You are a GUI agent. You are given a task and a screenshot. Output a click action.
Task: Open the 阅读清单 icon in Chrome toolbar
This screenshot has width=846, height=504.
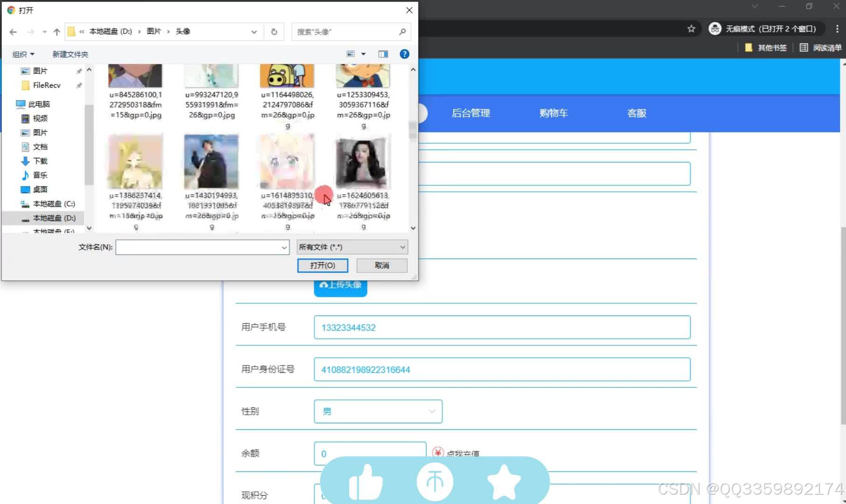tap(804, 47)
